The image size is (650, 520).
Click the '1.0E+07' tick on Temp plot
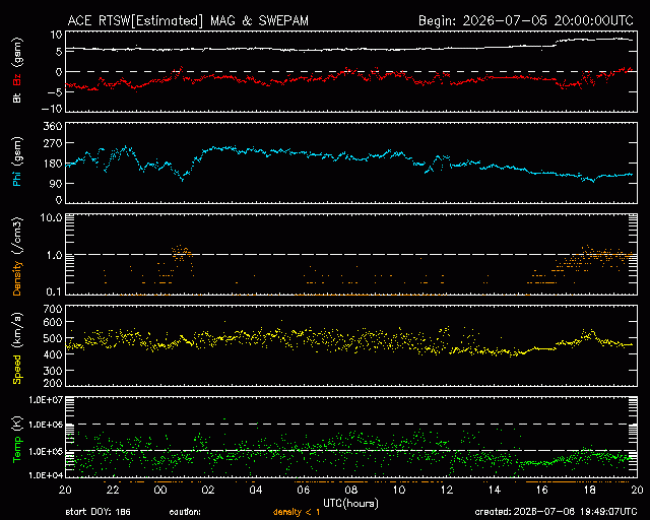[x=46, y=400]
